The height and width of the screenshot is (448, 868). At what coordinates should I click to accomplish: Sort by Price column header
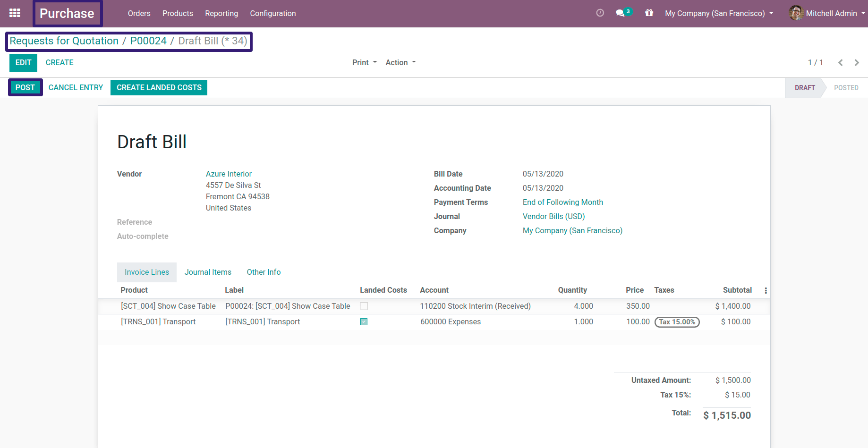pyautogui.click(x=635, y=290)
